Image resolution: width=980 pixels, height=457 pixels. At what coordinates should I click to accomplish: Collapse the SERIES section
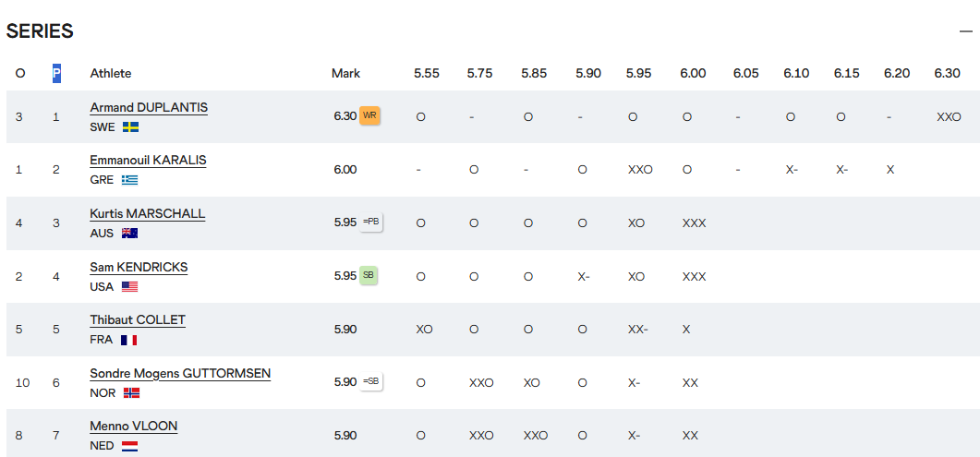tap(965, 31)
